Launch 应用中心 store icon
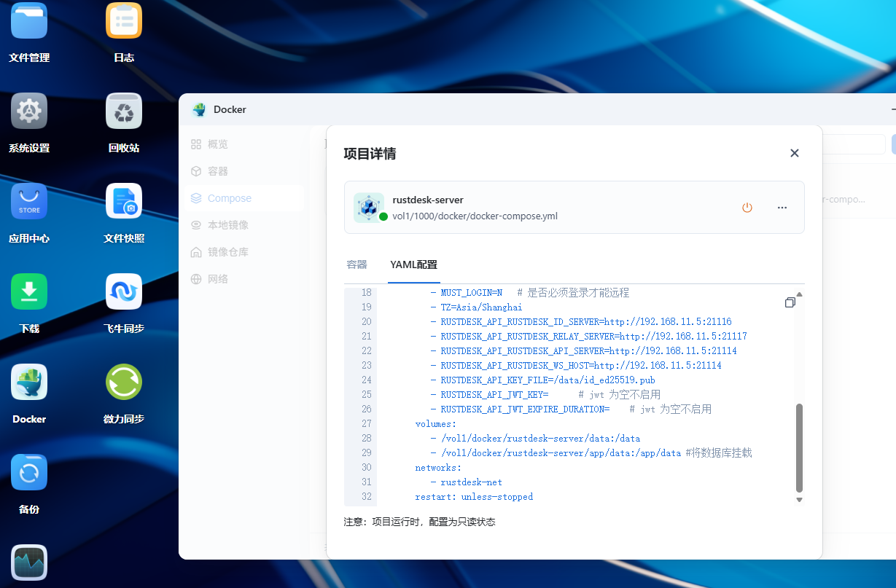896x588 pixels. (x=29, y=201)
